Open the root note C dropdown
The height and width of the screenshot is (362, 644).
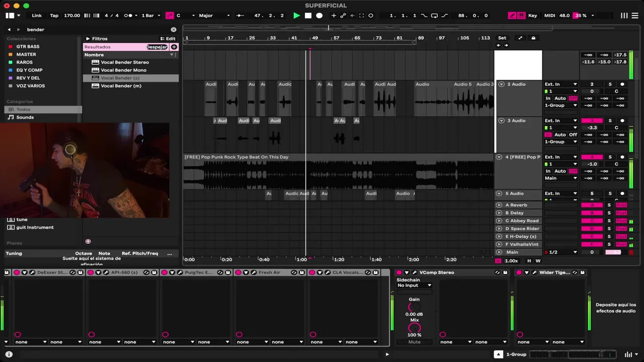[184, 16]
